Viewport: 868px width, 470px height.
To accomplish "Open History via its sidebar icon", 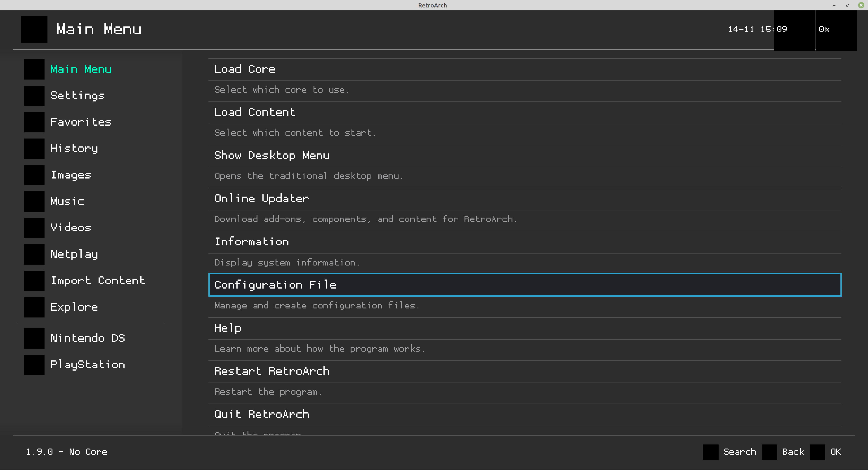I will pyautogui.click(x=34, y=148).
